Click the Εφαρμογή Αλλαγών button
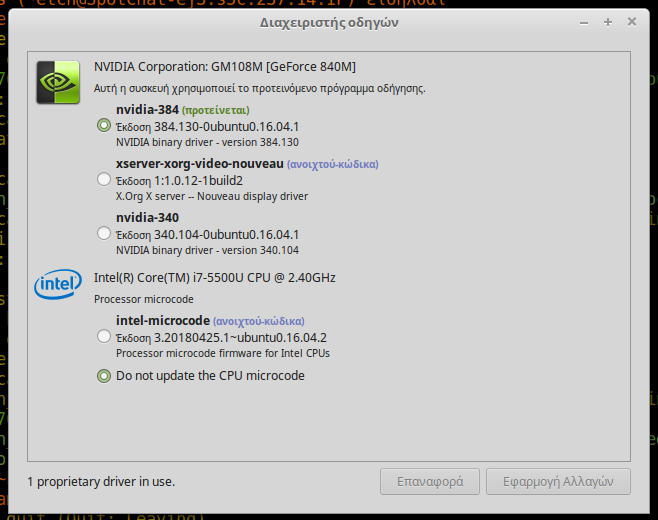Image resolution: width=658 pixels, height=520 pixels. click(558, 481)
